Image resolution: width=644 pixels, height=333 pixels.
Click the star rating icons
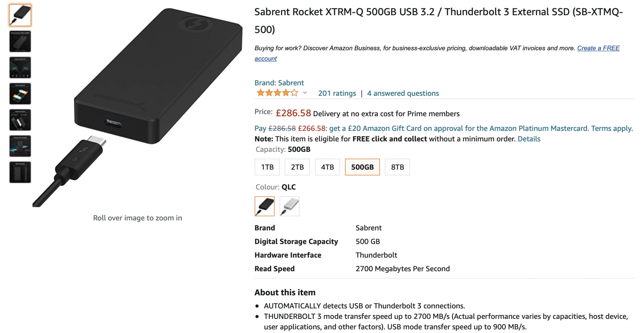[277, 93]
